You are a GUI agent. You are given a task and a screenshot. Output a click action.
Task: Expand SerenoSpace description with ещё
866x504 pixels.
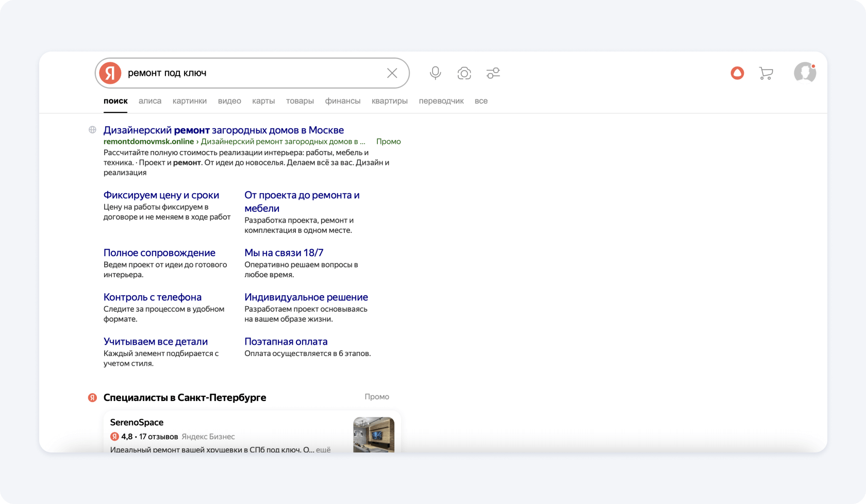323,449
